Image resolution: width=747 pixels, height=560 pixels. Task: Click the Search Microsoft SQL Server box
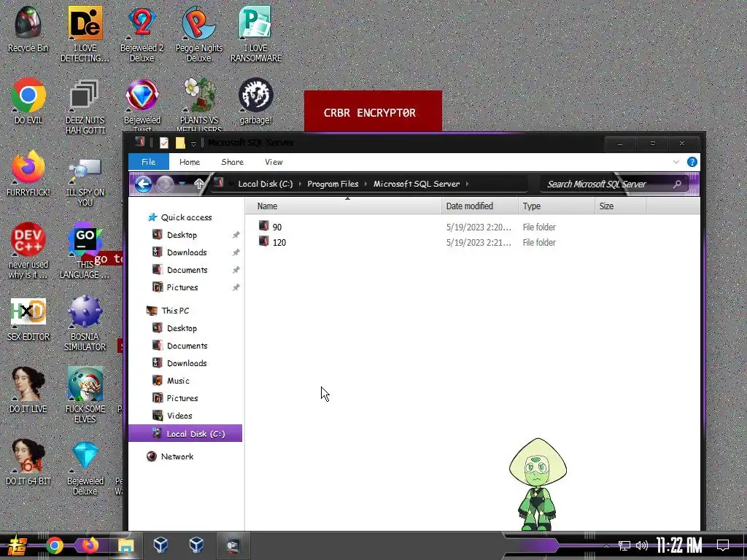tap(614, 184)
